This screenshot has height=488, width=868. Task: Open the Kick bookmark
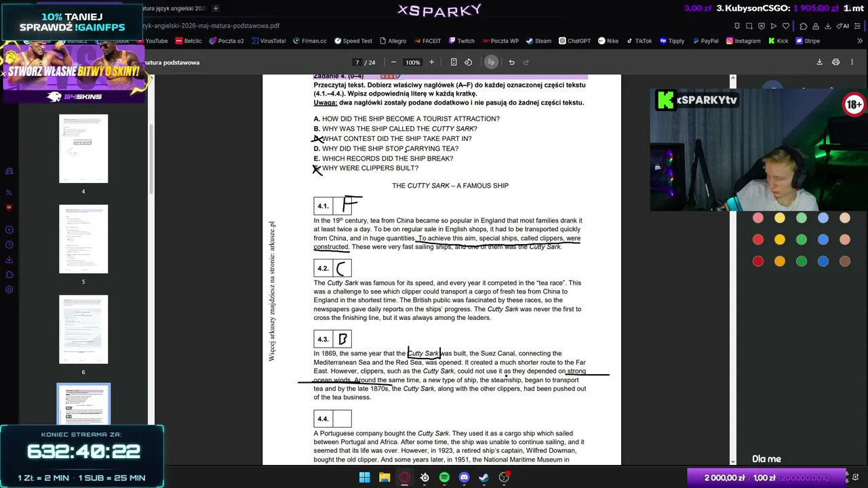(778, 41)
